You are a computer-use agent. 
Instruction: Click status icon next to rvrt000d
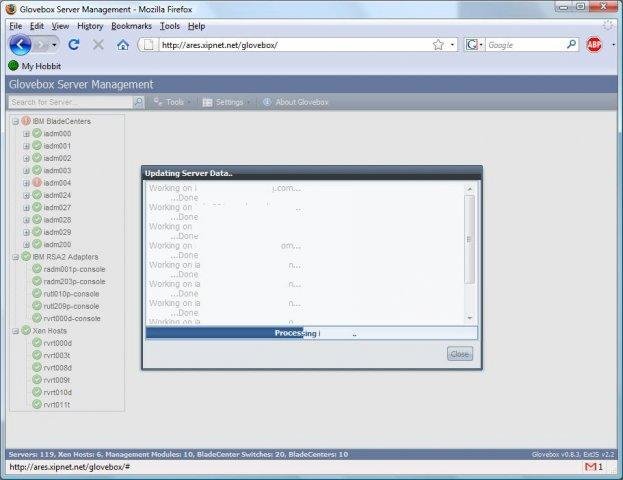(37, 343)
